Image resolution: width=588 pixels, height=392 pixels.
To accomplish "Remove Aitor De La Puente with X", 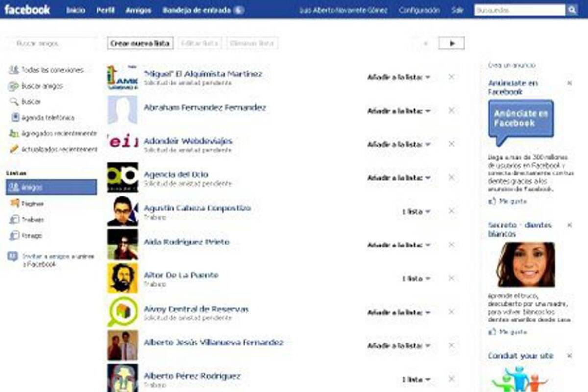I will click(x=451, y=278).
